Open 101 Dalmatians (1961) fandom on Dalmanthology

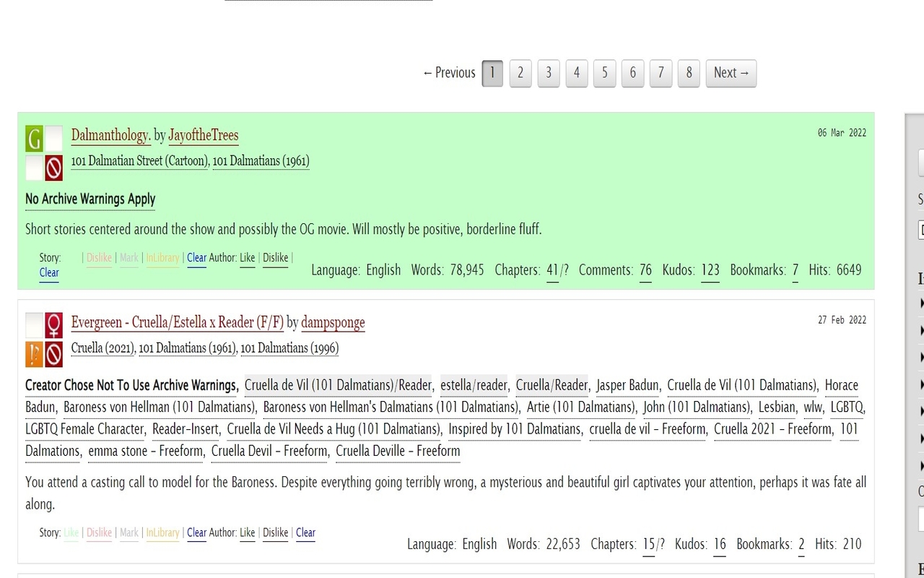[261, 161]
